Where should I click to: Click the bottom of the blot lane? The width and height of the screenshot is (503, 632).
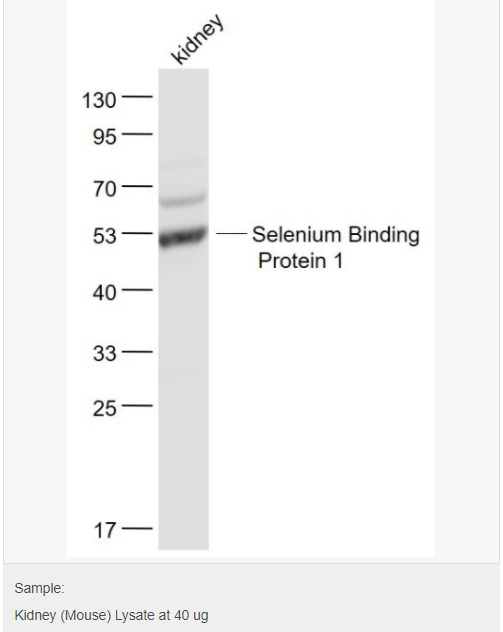point(183,542)
